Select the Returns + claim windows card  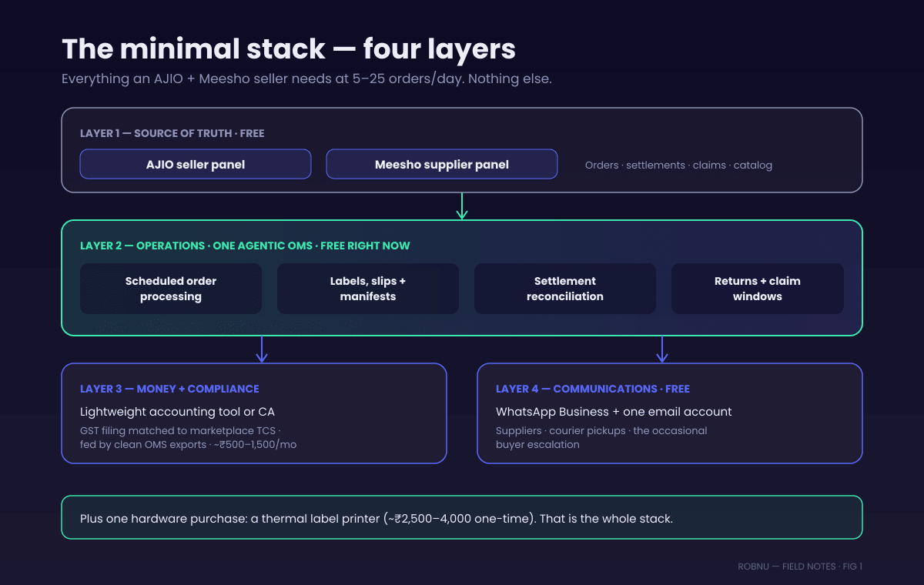tap(758, 289)
